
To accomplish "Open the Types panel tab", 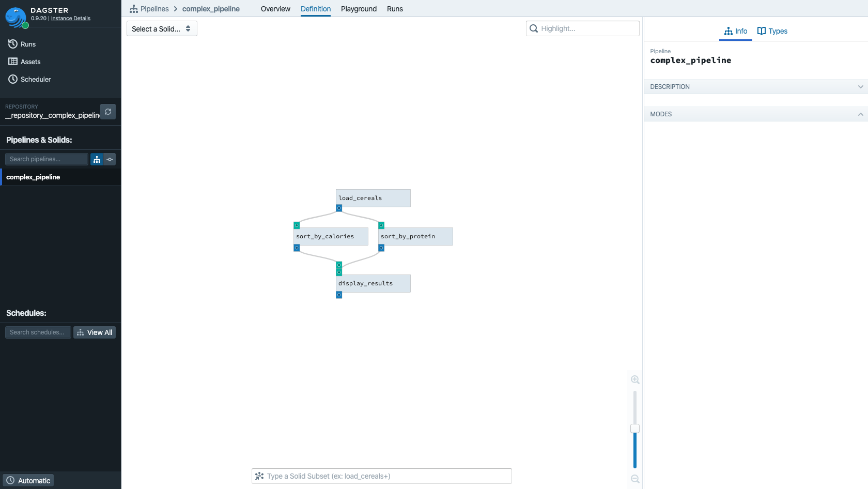I will click(x=772, y=31).
